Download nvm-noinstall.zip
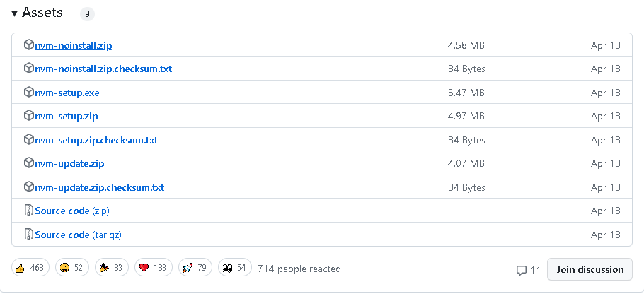Image resolution: width=644 pixels, height=294 pixels. pos(73,45)
